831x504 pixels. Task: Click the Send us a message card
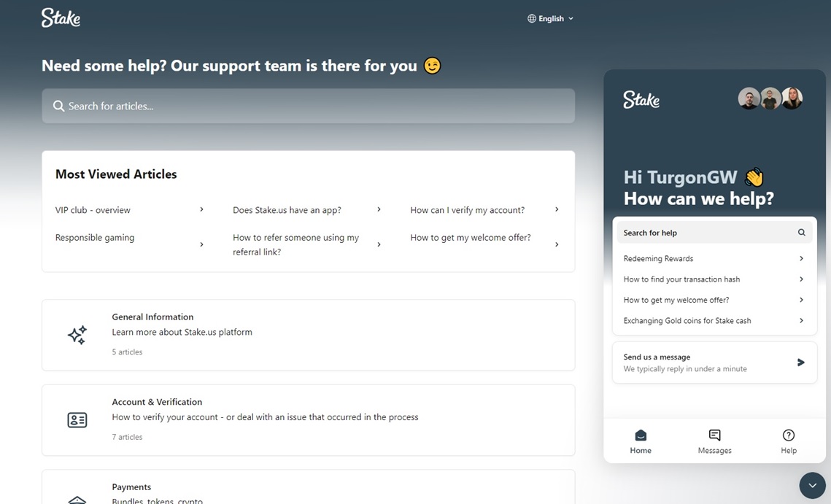coord(714,363)
